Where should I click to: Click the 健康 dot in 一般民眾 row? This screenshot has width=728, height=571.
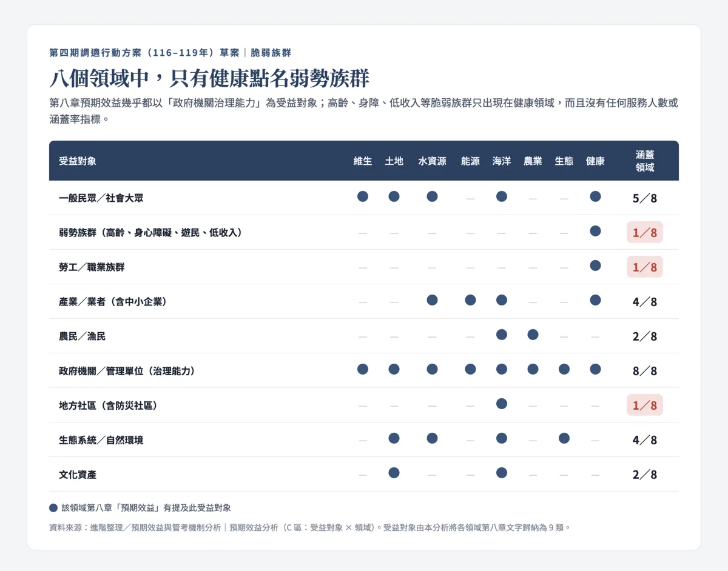[x=595, y=196]
